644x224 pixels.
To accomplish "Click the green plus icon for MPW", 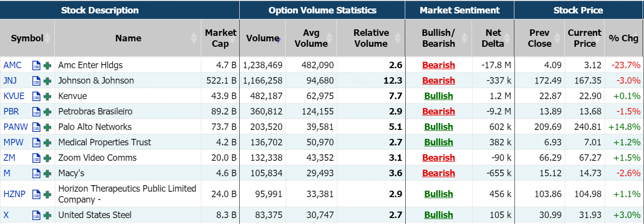I will pos(47,142).
